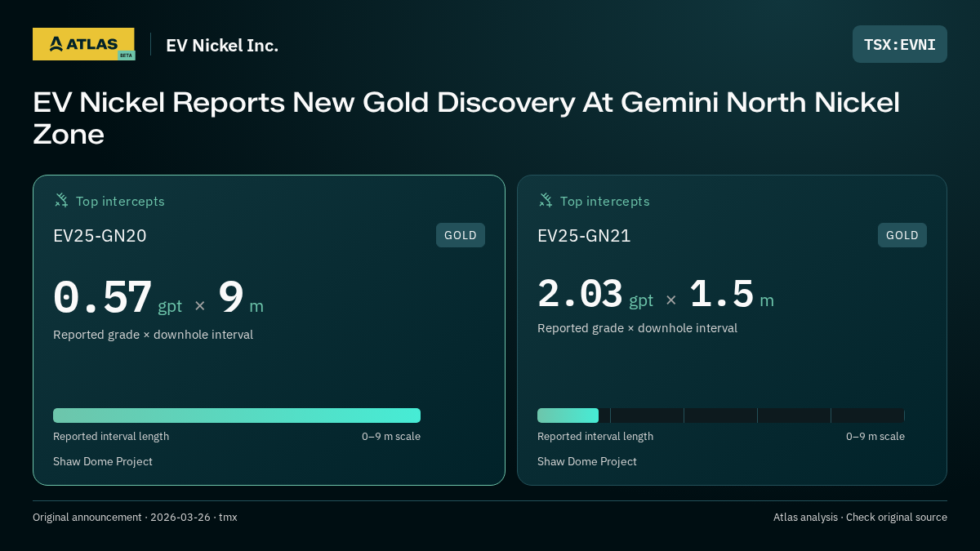The image size is (980, 551).
Task: Click the short interval bar for EV25-GN21
Action: (x=568, y=415)
